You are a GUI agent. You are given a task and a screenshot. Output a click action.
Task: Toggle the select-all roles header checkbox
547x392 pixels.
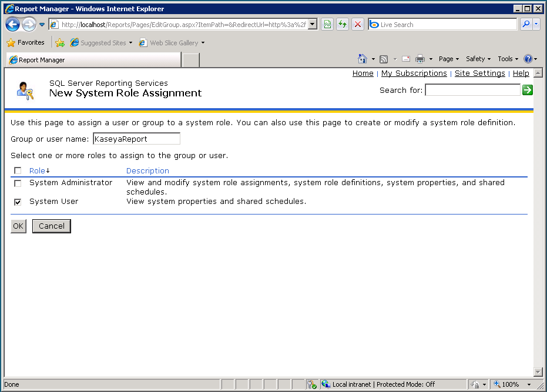18,171
